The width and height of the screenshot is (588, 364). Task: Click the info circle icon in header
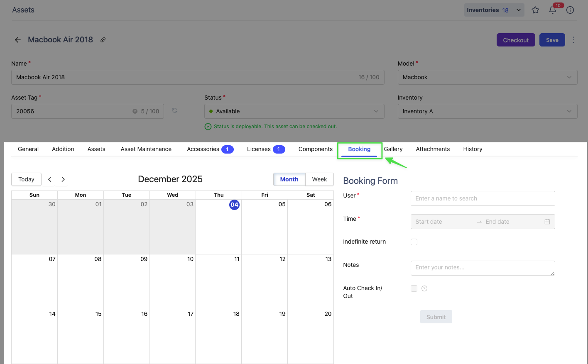(570, 10)
